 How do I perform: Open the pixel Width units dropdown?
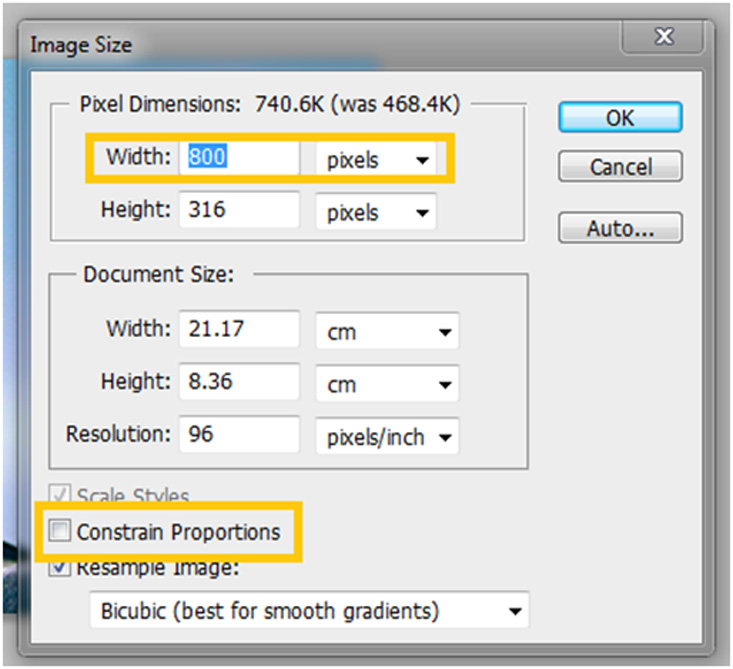(x=376, y=159)
